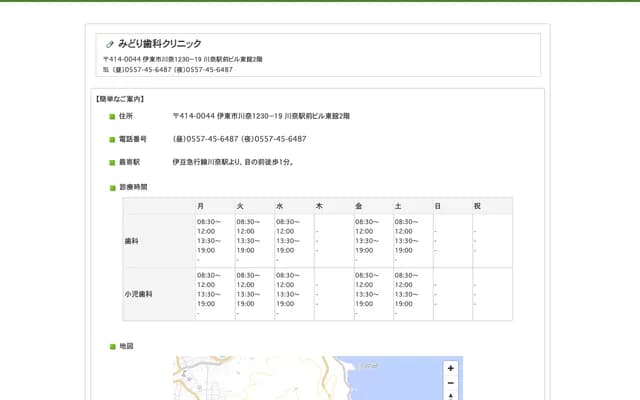Click the map view area
640x400 pixels.
[x=319, y=378]
